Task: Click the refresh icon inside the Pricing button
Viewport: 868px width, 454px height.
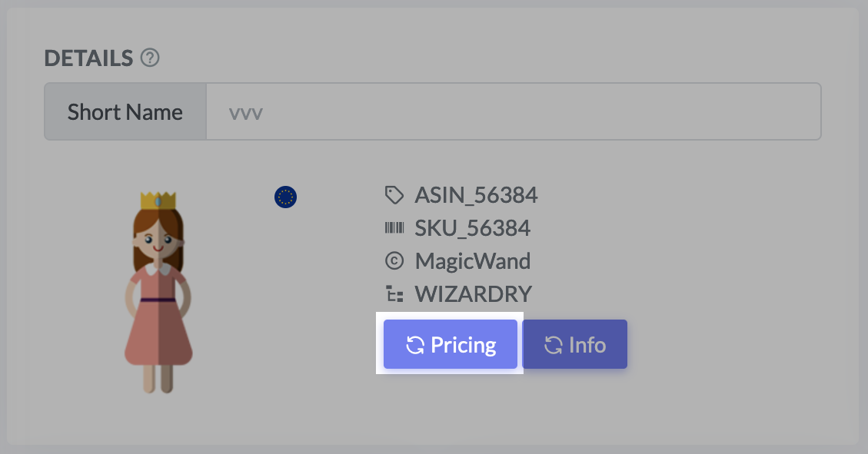Action: [x=415, y=345]
